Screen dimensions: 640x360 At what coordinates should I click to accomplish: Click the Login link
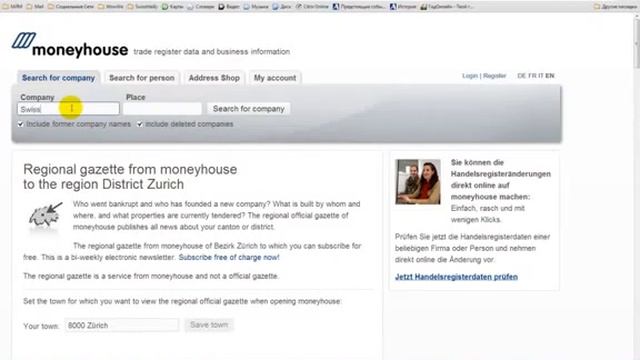pyautogui.click(x=470, y=76)
